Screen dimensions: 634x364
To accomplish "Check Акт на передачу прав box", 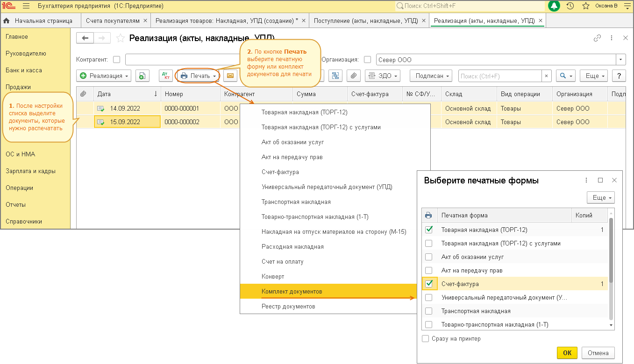I will 429,270.
